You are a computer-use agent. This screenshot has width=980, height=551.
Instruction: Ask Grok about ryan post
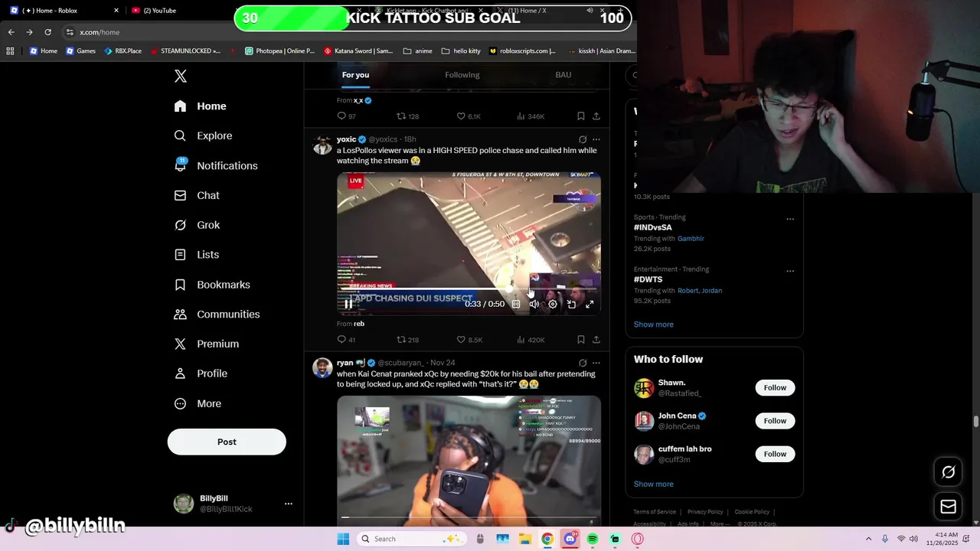[x=583, y=363]
